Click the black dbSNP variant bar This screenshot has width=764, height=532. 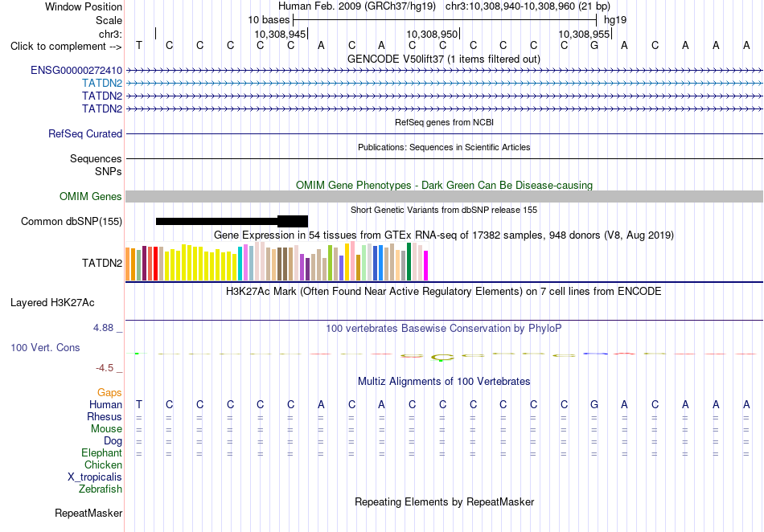click(232, 222)
